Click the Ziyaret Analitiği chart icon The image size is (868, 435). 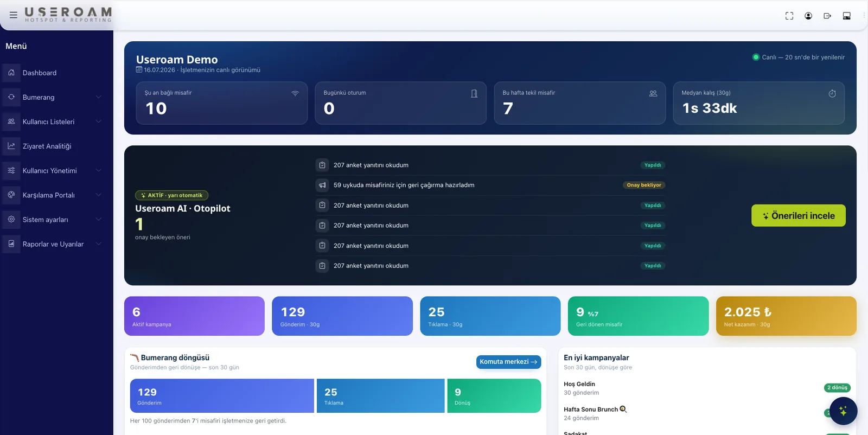click(x=11, y=146)
